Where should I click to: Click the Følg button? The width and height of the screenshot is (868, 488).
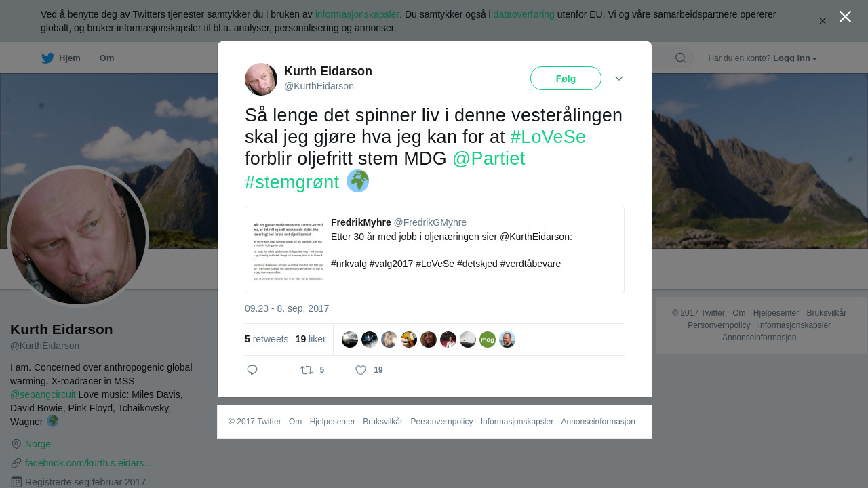point(566,79)
